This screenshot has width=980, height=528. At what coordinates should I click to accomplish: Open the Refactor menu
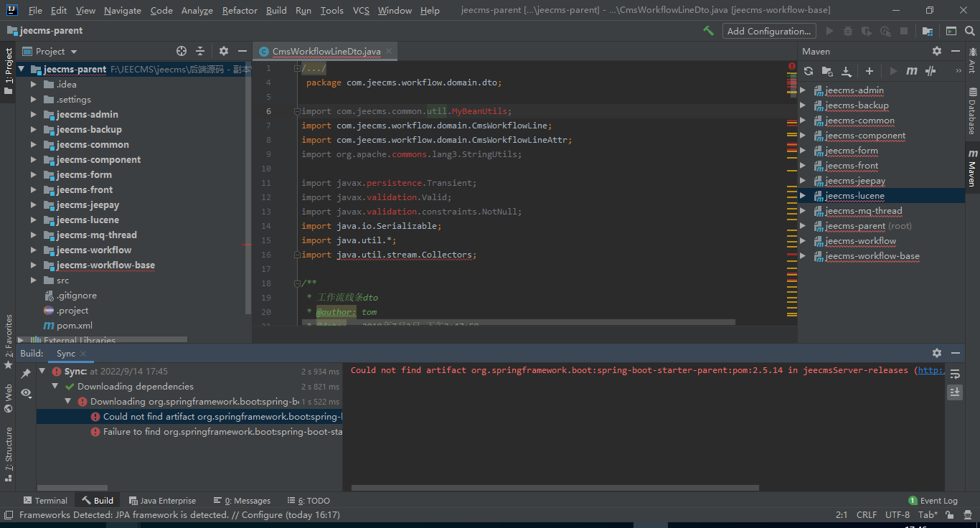point(240,11)
